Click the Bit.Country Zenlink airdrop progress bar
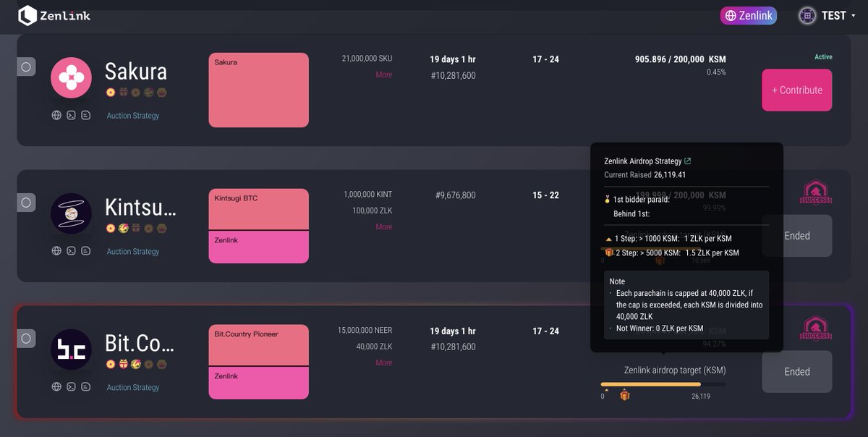 pos(663,384)
